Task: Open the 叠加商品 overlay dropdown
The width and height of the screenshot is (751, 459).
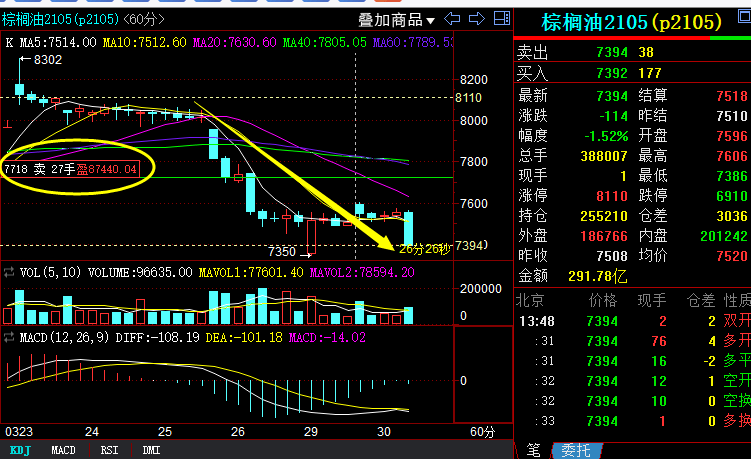Action: coord(397,20)
